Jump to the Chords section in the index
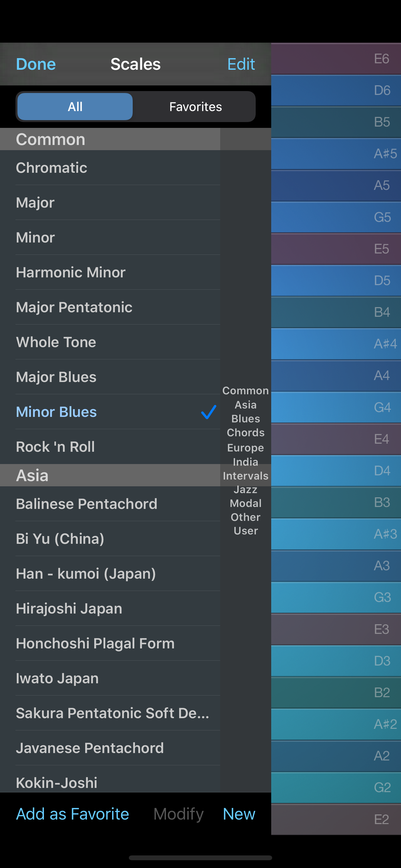 (245, 433)
